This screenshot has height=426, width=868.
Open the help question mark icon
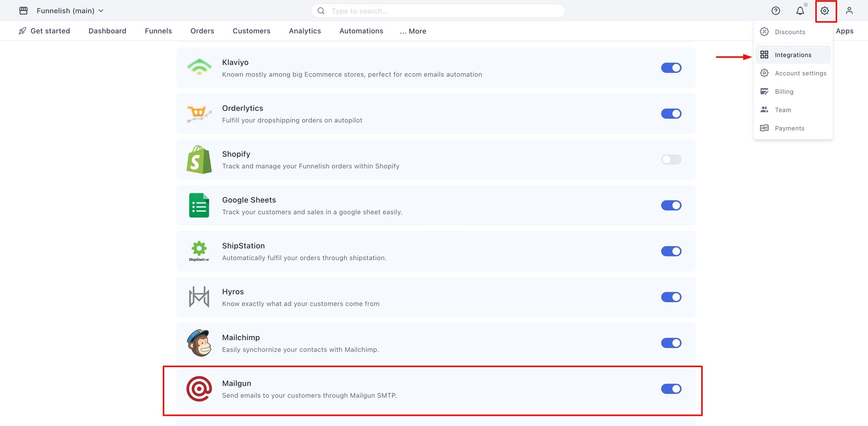(775, 11)
